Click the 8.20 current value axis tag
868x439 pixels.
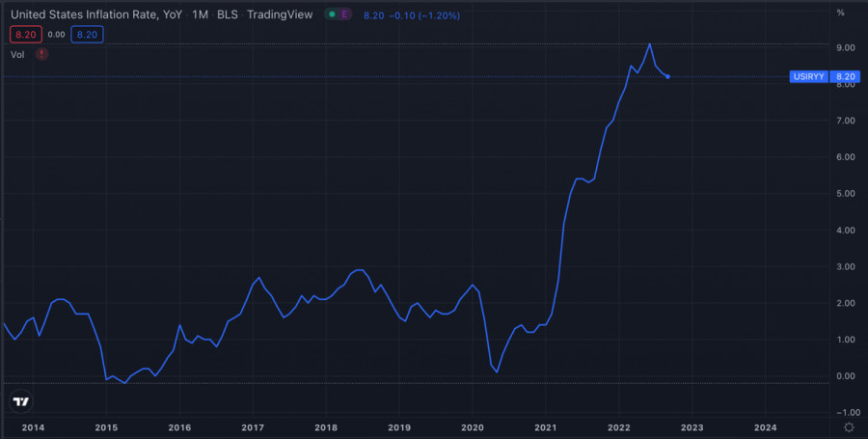846,76
